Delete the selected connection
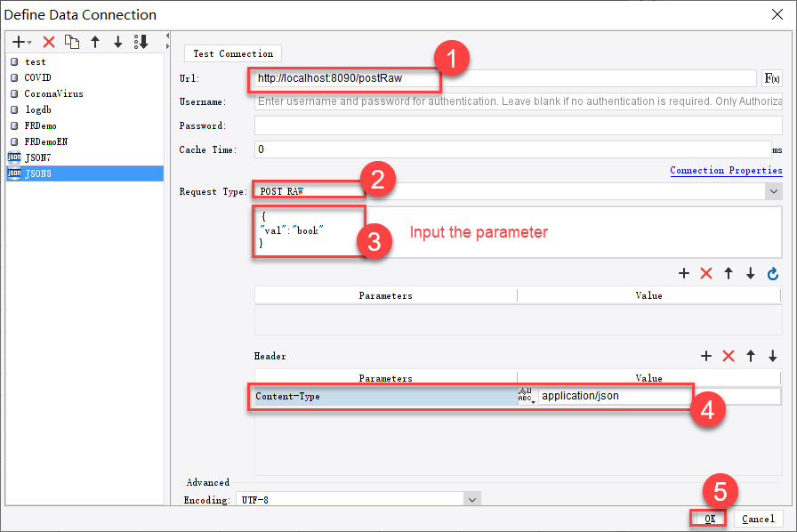 point(49,42)
